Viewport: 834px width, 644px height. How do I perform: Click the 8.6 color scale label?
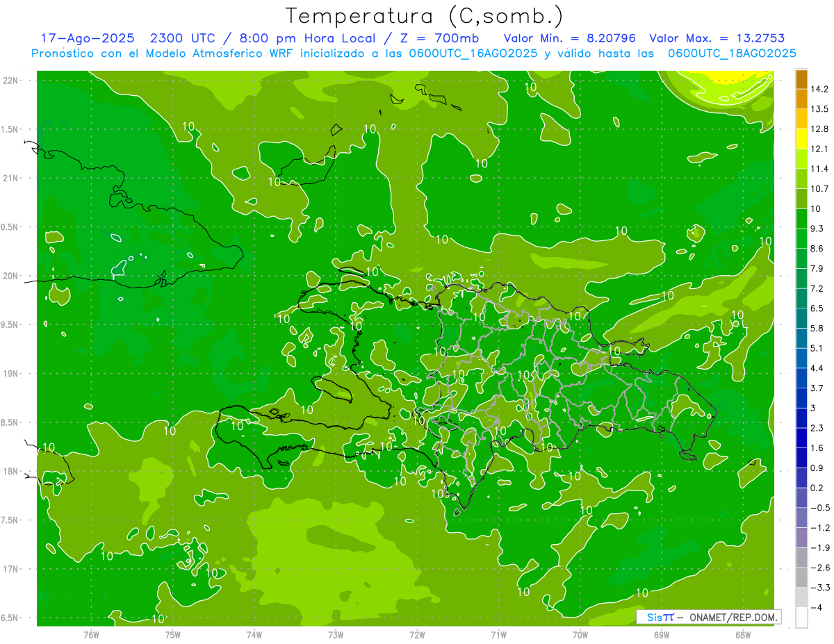818,249
